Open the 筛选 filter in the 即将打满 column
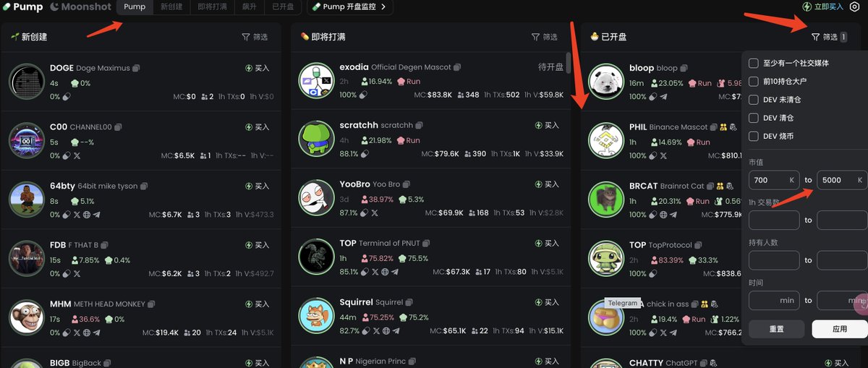Screen dimensions: 868x368 [545, 37]
